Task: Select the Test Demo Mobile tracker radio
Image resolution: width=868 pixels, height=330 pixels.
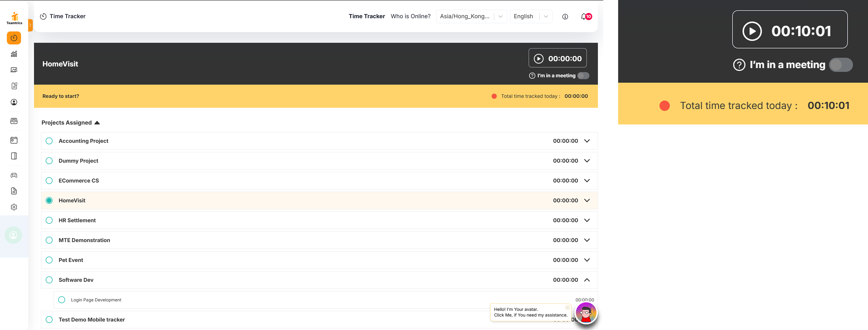Action: pyautogui.click(x=49, y=320)
